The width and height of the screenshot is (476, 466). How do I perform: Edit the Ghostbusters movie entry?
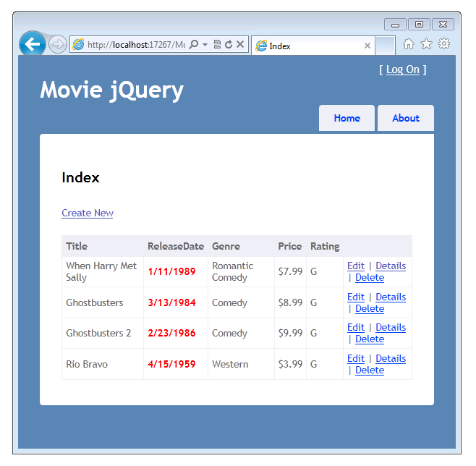click(356, 297)
